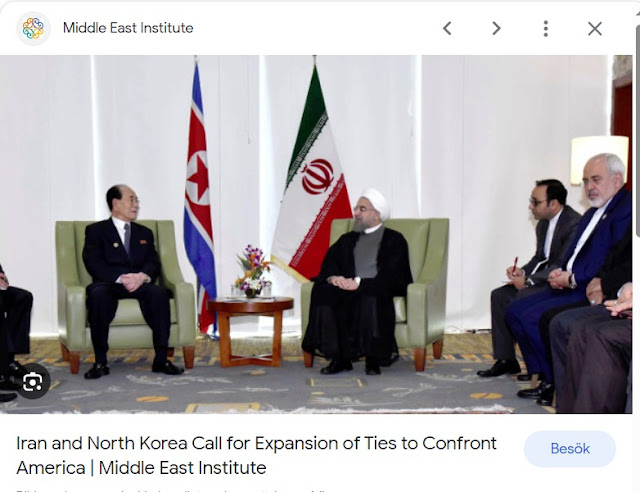Advance to the next image with right chevron
640x492 pixels.
496,29
